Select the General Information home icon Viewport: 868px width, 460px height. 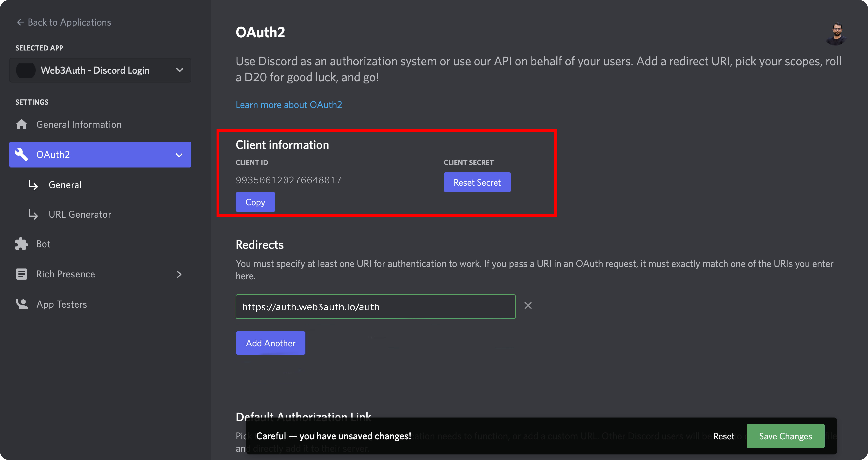(x=21, y=124)
